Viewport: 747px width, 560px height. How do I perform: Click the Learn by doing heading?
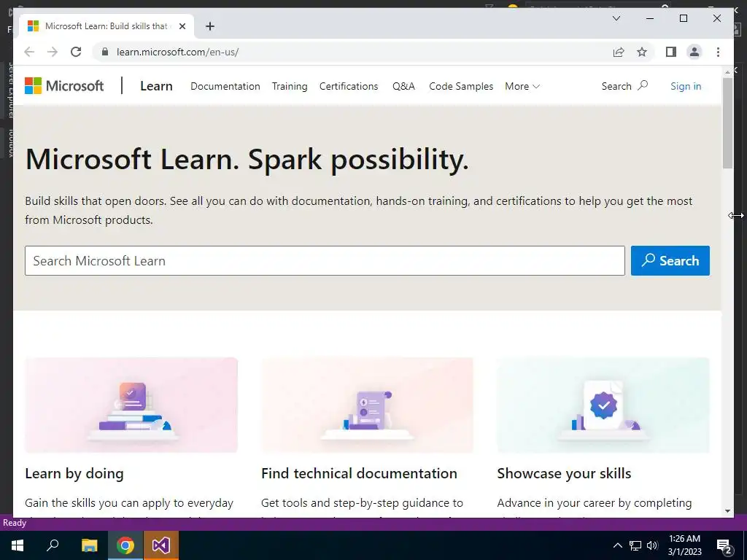coord(74,473)
